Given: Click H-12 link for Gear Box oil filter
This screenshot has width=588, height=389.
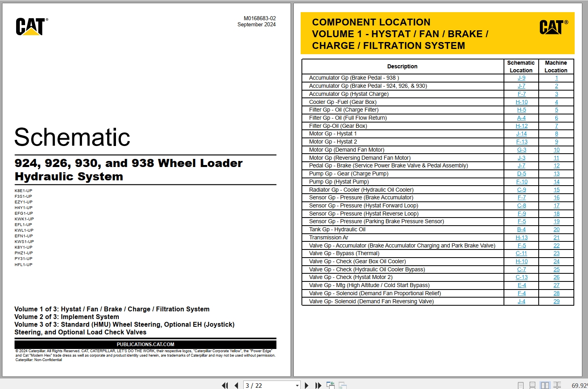Looking at the screenshot, I should (x=522, y=126).
